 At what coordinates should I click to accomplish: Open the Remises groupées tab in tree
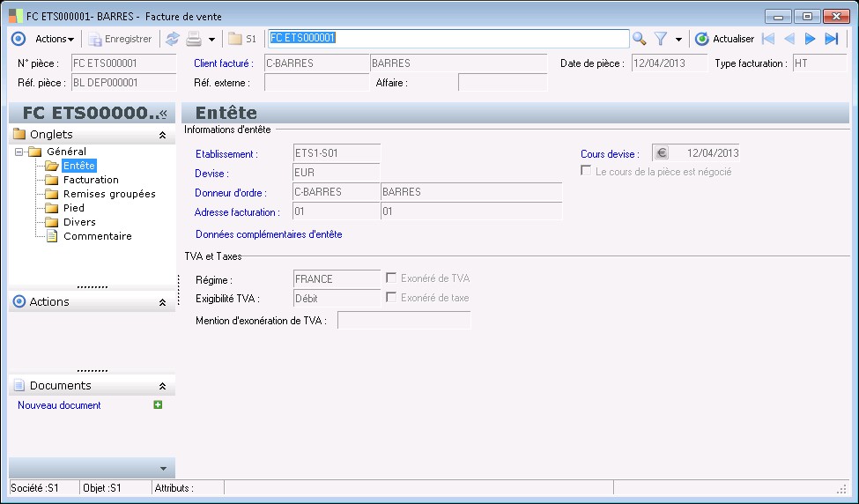(109, 194)
